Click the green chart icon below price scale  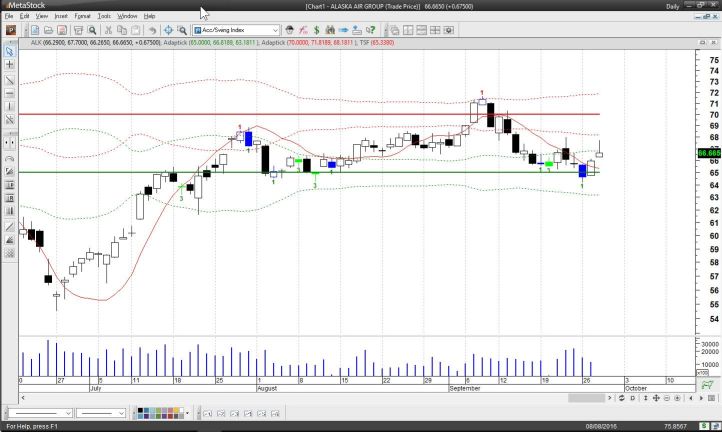[x=708, y=385]
